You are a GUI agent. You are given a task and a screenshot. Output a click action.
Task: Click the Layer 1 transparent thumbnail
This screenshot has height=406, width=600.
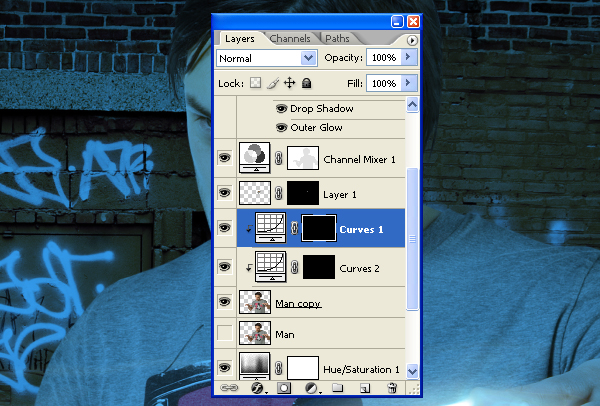point(255,193)
